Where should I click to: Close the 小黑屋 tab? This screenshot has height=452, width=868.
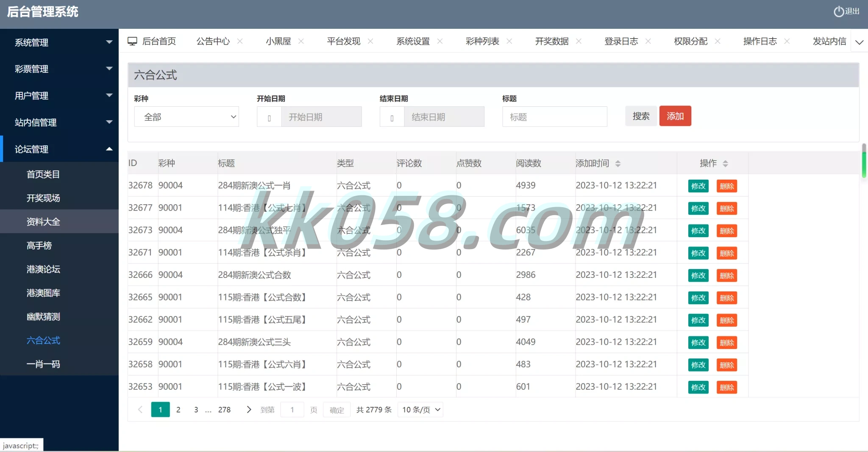pyautogui.click(x=301, y=41)
